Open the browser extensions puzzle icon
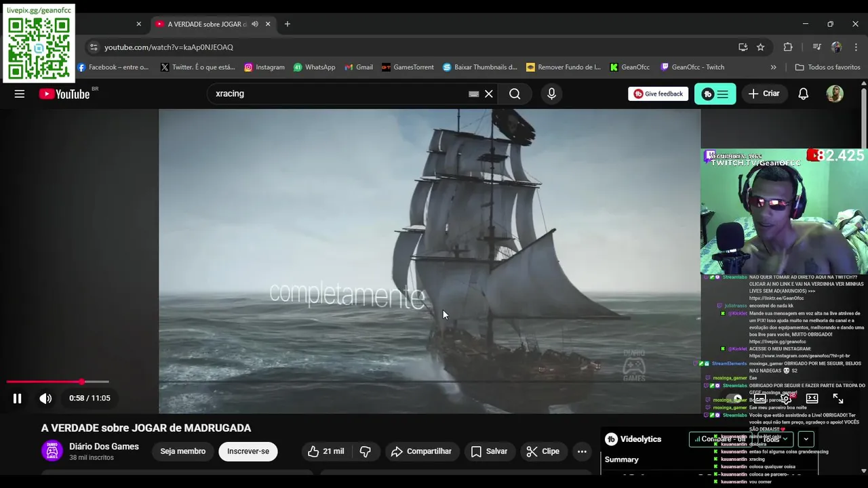868x488 pixels. [788, 47]
